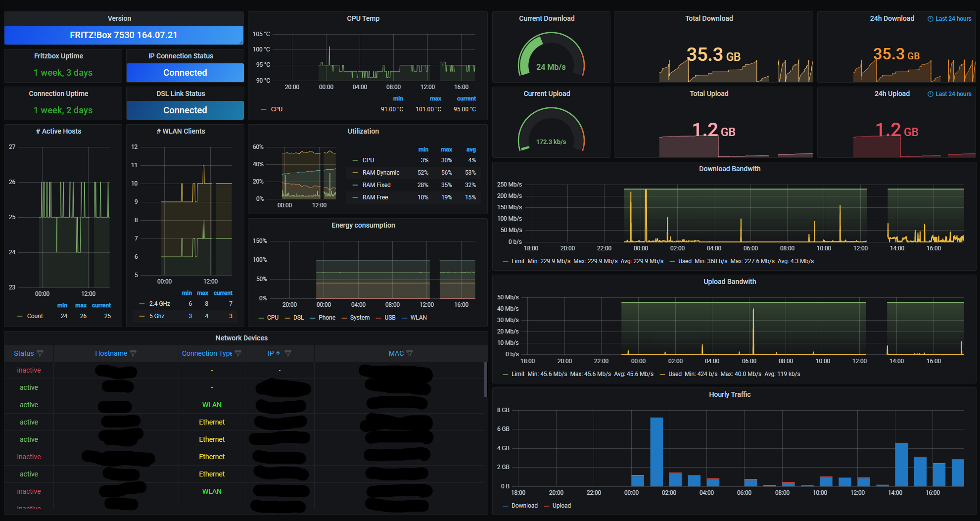Open the Hostname column filter icon
This screenshot has width=980, height=521.
click(x=133, y=353)
